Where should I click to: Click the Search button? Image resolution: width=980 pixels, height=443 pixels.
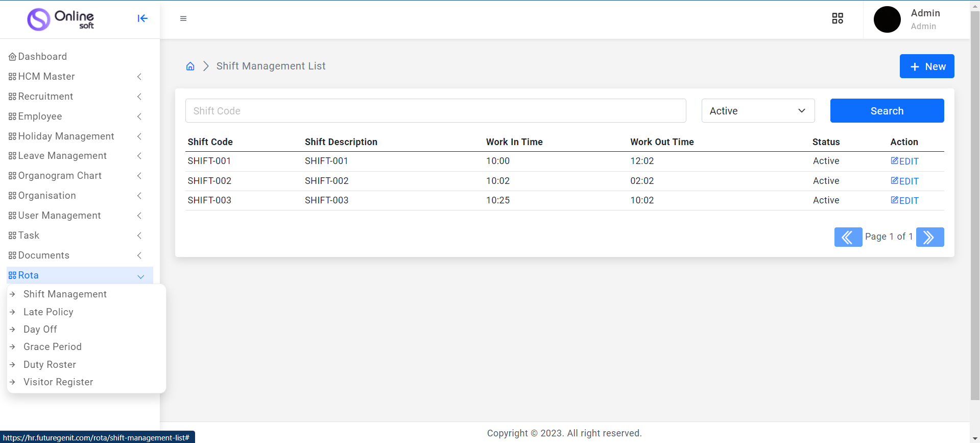click(x=887, y=111)
